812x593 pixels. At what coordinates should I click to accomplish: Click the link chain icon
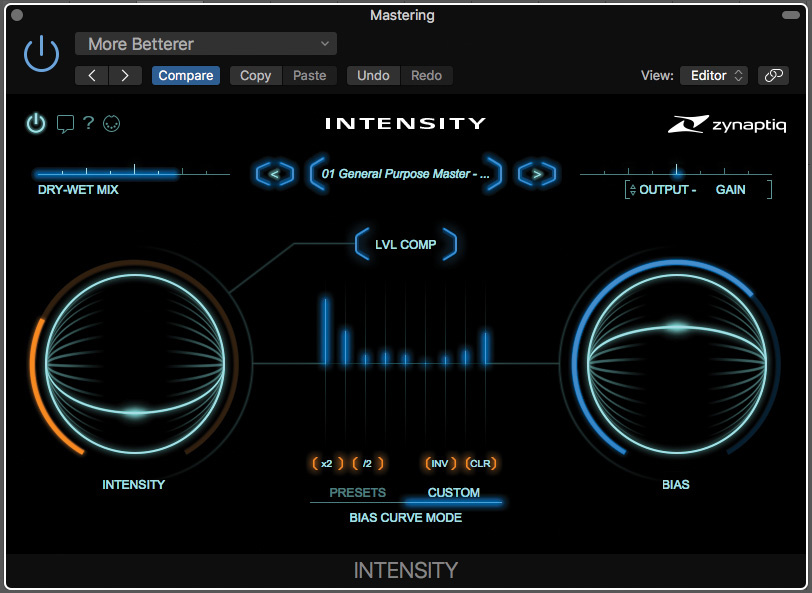(x=773, y=76)
